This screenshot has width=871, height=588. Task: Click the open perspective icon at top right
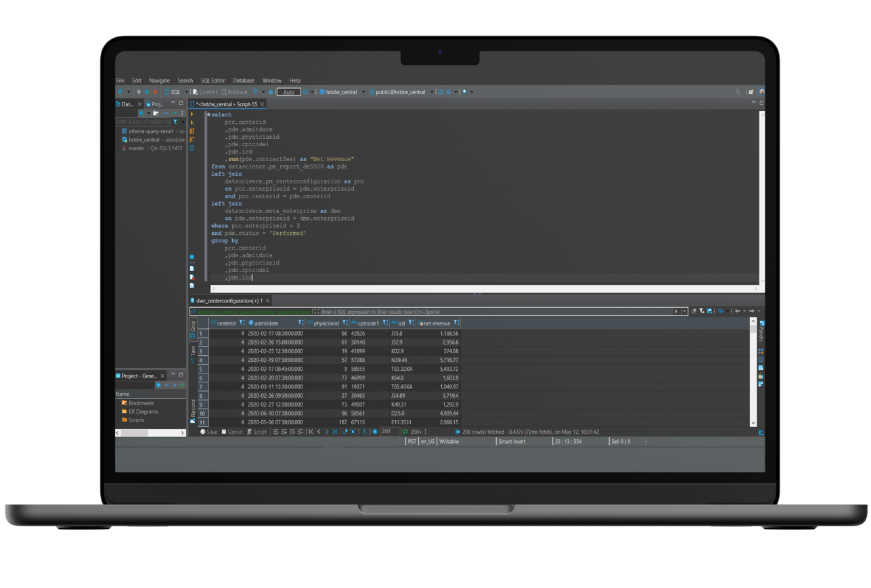pos(751,91)
